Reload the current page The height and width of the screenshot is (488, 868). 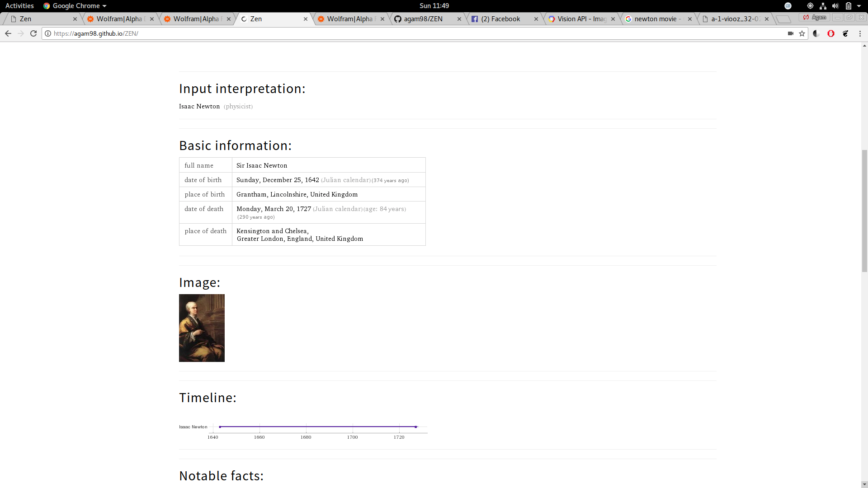33,33
